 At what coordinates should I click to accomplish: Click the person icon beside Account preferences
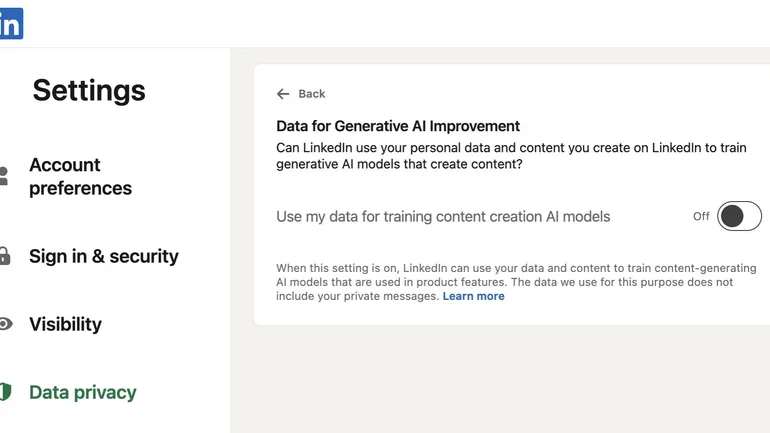pyautogui.click(x=4, y=176)
